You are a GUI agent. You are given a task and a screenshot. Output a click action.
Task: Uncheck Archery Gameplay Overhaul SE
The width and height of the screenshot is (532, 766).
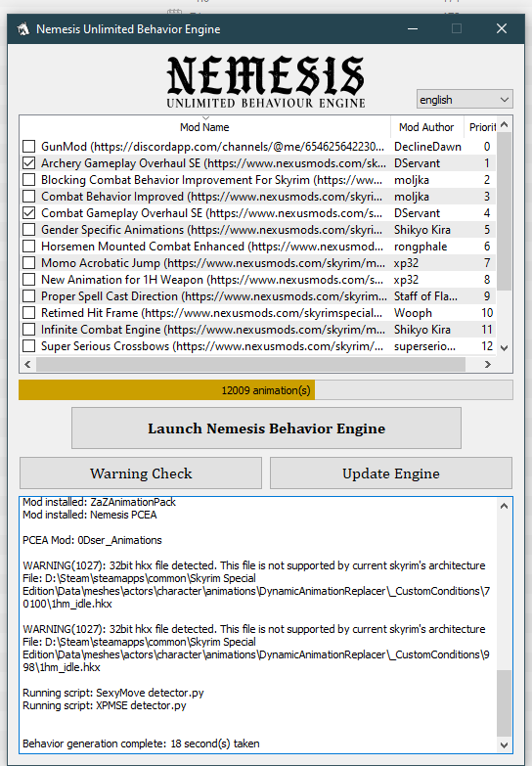[29, 163]
